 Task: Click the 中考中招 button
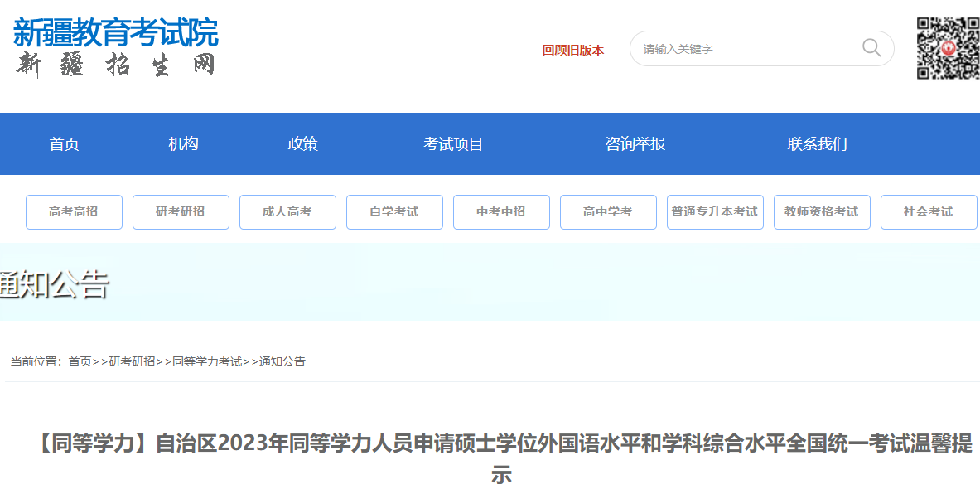point(501,212)
